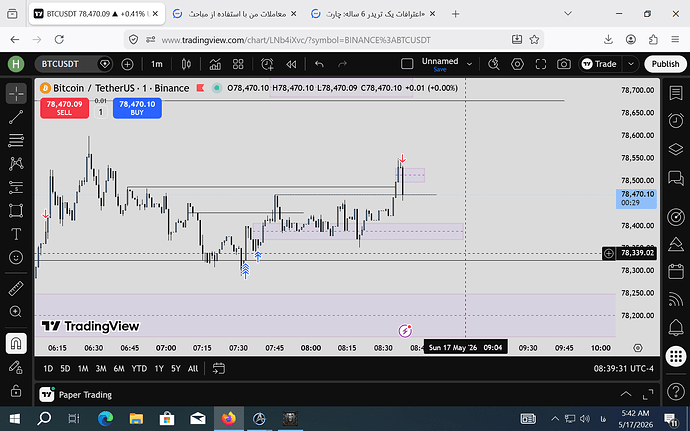Undo the last chart action
Viewport: 690px width, 431px height.
point(319,64)
